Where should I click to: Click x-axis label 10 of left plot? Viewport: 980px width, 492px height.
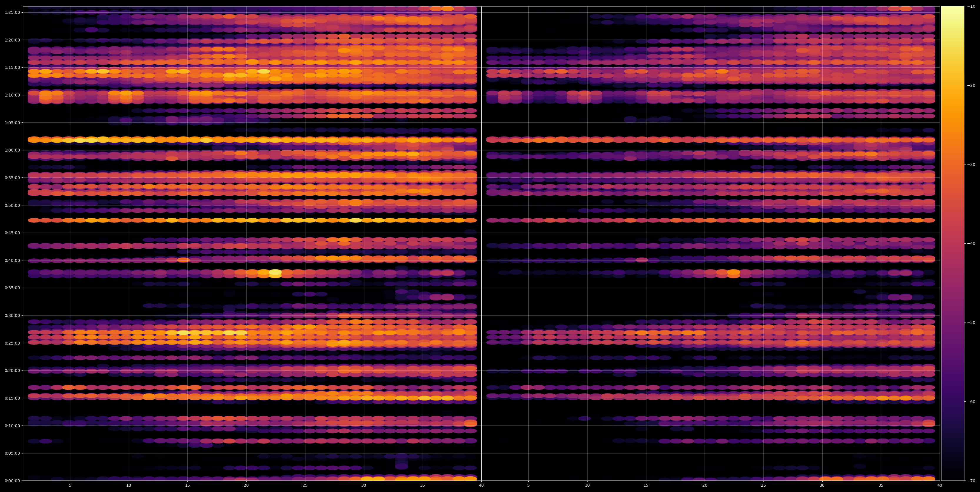click(x=129, y=486)
